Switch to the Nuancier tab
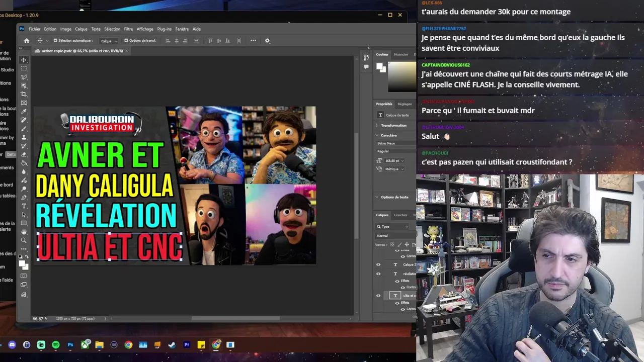This screenshot has height=362, width=644. (401, 54)
